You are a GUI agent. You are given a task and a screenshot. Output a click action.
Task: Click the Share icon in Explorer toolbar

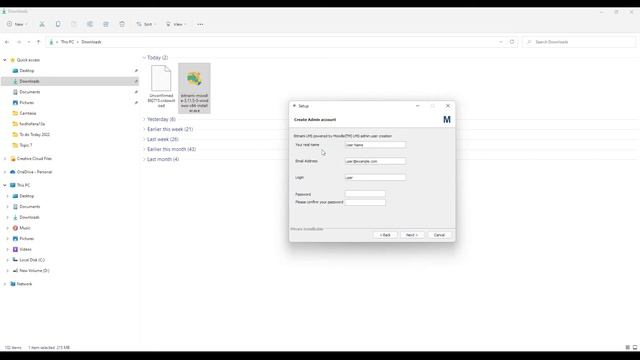pos(106,24)
